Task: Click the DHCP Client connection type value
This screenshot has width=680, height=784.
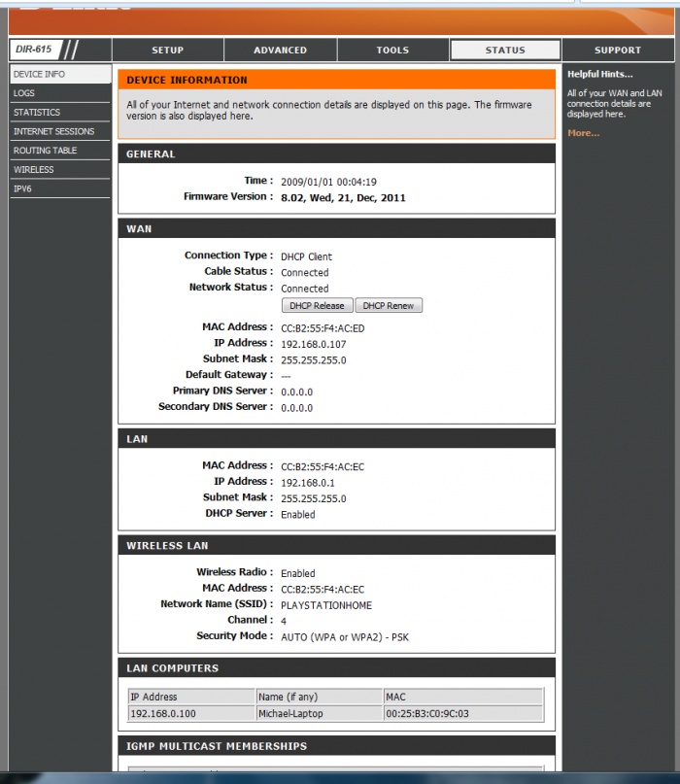Action: [x=306, y=257]
